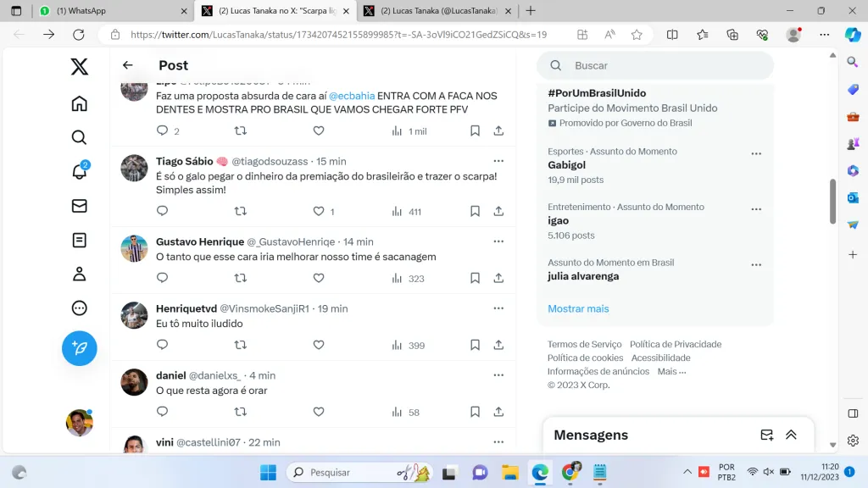This screenshot has height=488, width=868.
Task: Click the Buscar search field
Action: pyautogui.click(x=661, y=65)
